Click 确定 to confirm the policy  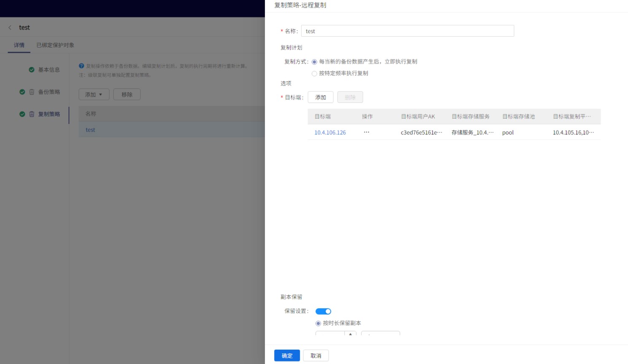click(287, 356)
